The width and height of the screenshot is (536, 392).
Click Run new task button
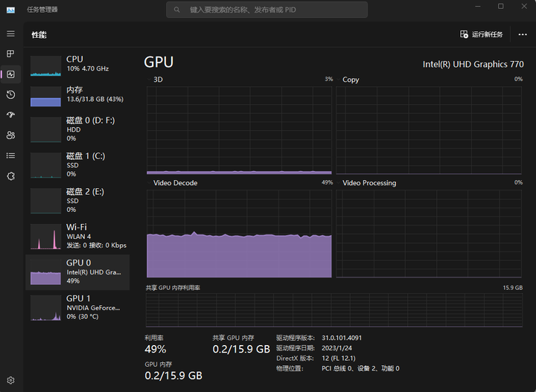click(482, 34)
